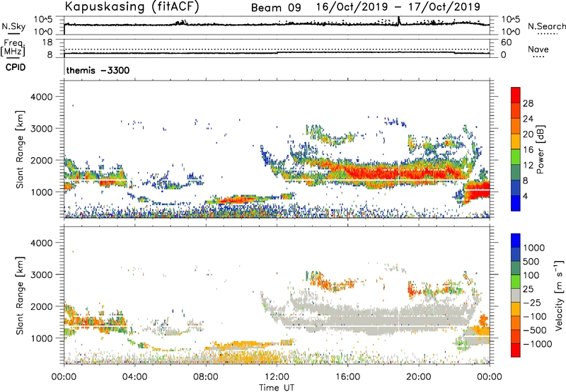Image resolution: width=566 pixels, height=392 pixels.
Task: Click the '1000' tick of the velocity panel's range axis
Action: click(41, 338)
